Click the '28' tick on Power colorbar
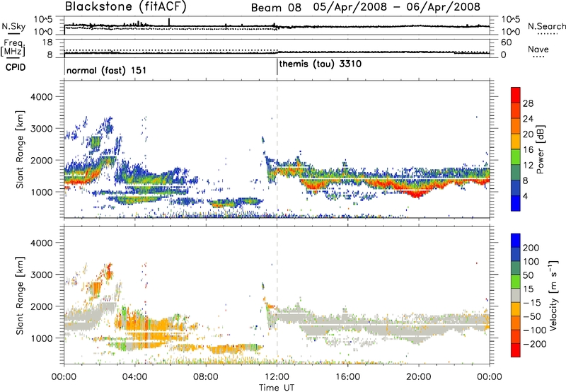Image resolution: width=566 pixels, height=392 pixels. coord(528,103)
